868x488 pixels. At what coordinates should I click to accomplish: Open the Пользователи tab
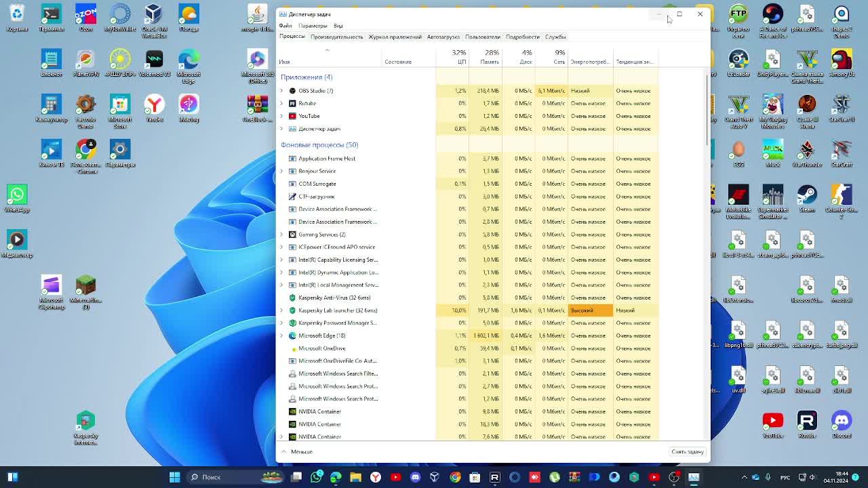(x=483, y=37)
